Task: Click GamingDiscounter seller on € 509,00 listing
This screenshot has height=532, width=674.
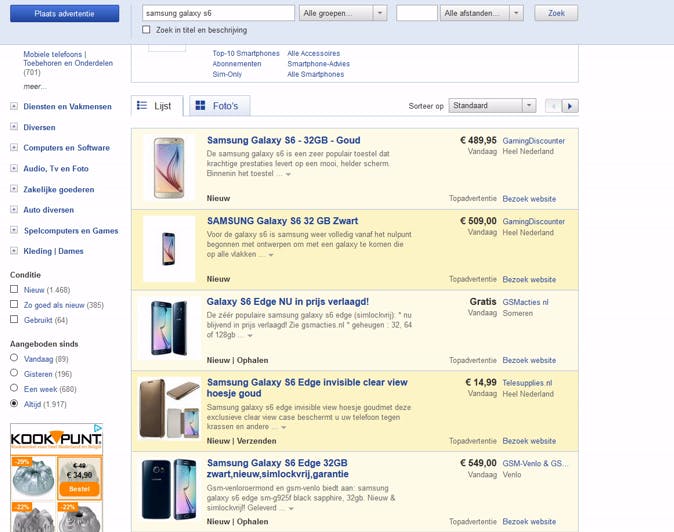Action: point(533,221)
